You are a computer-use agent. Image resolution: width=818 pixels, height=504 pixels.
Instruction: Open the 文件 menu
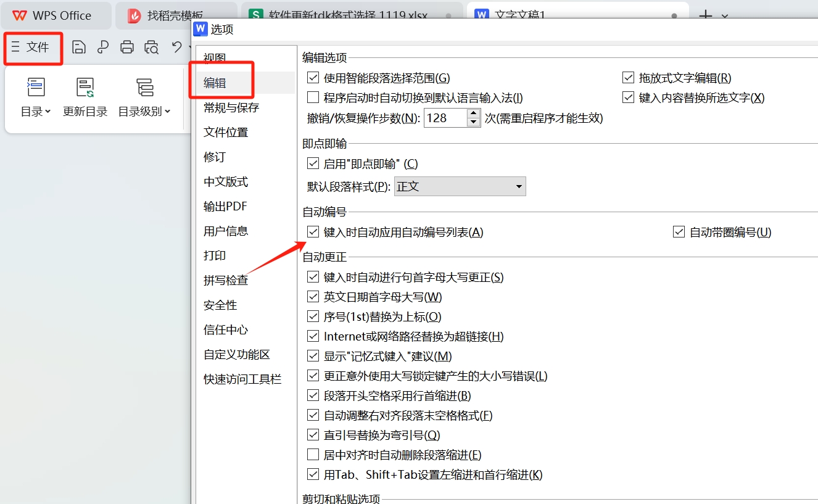[x=33, y=48]
